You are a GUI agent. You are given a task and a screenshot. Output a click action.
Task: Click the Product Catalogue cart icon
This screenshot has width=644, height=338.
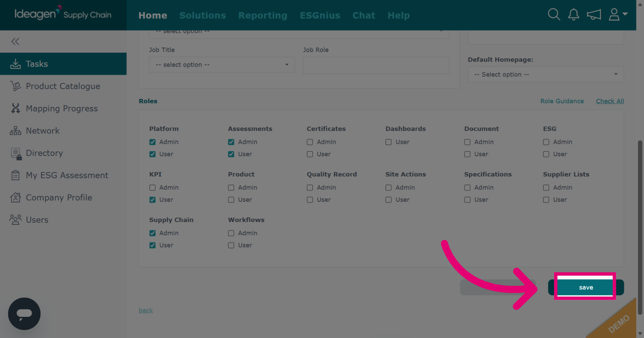click(x=15, y=86)
